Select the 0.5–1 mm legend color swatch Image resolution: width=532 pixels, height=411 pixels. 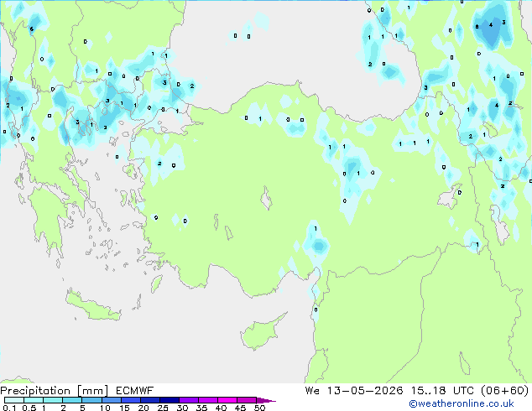coord(34,400)
